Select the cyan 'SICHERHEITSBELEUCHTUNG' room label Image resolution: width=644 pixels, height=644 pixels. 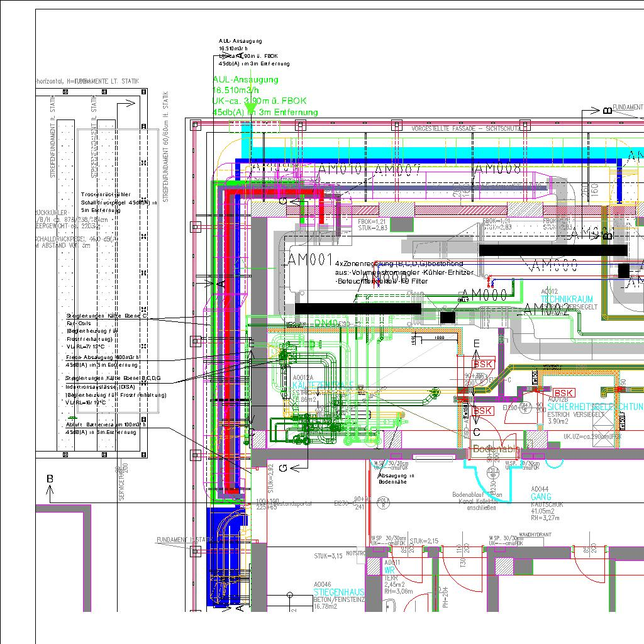pos(596,407)
